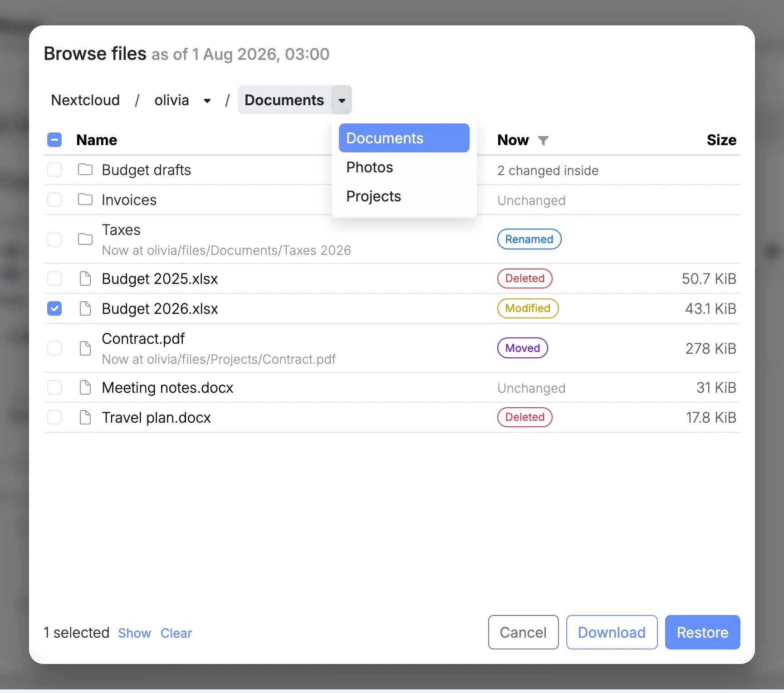The width and height of the screenshot is (784, 693).
Task: Choose Projects in the folder dropdown
Action: [404, 196]
